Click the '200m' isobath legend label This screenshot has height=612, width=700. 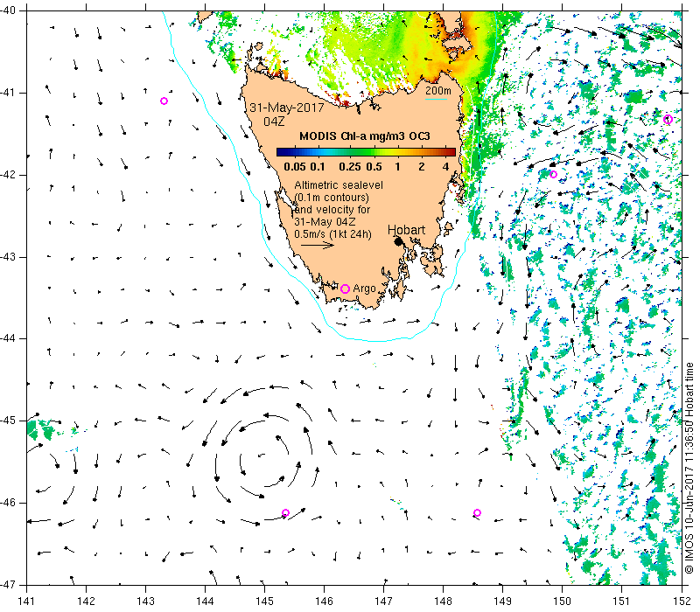[x=438, y=91]
